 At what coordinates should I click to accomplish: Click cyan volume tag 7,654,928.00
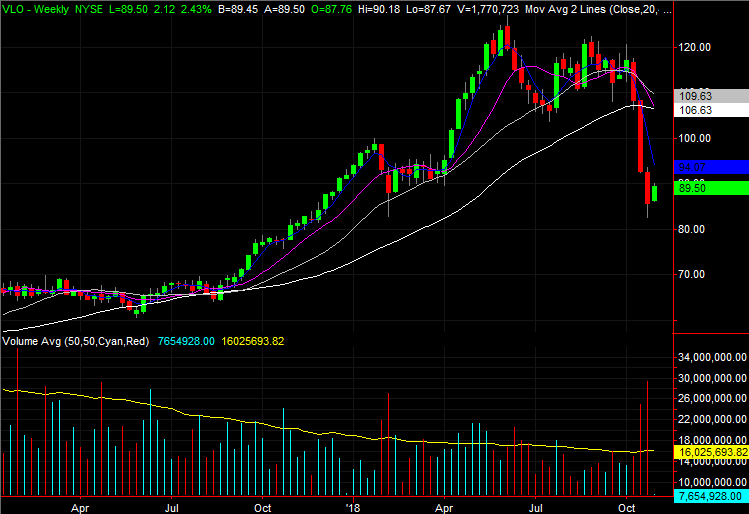point(711,496)
